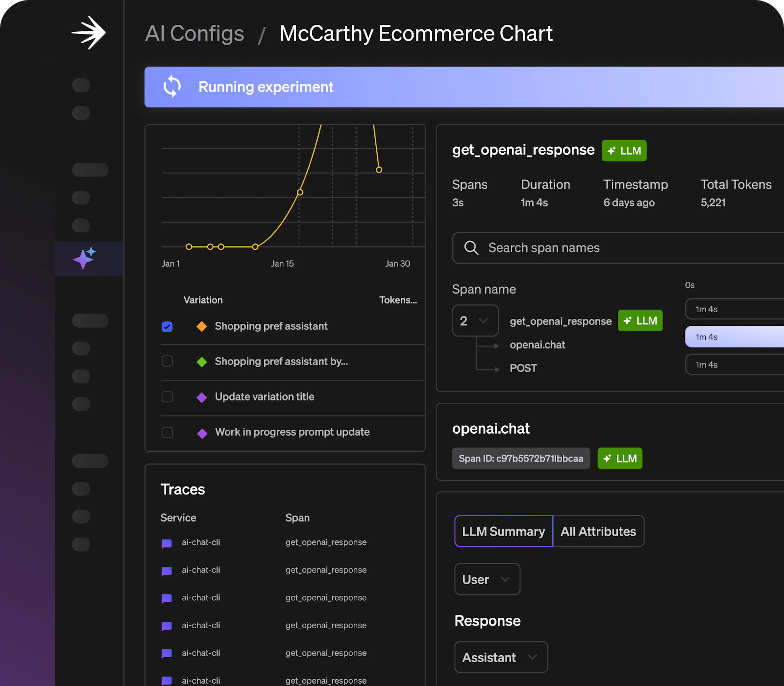This screenshot has width=784, height=686.
Task: Open the AI sparkle sidebar item
Action: pyautogui.click(x=84, y=258)
